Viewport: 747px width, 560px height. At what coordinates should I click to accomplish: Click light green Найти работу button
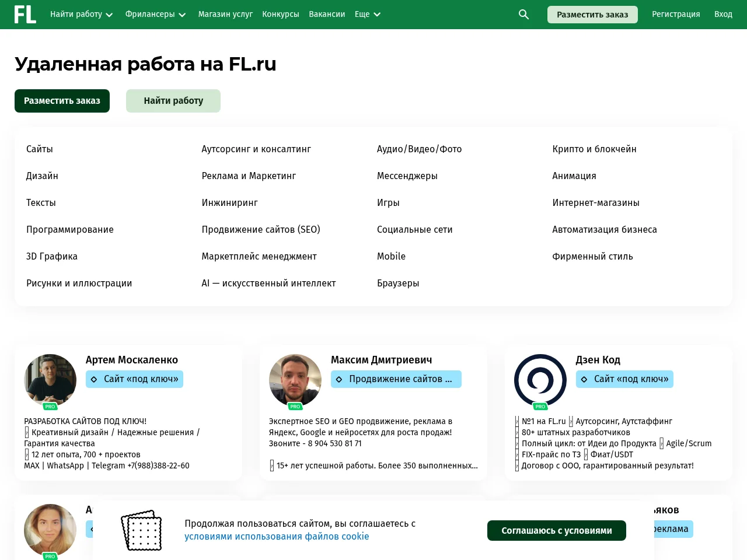173,101
